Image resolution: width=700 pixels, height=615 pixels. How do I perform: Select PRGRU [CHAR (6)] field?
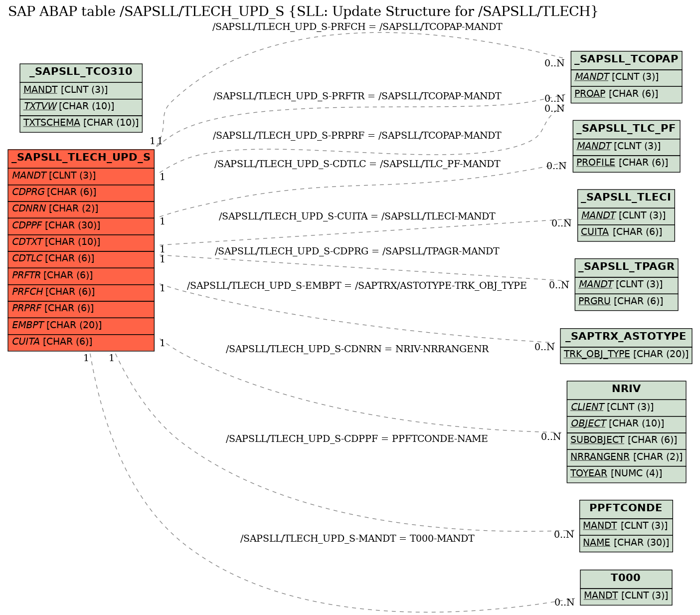pos(626,302)
